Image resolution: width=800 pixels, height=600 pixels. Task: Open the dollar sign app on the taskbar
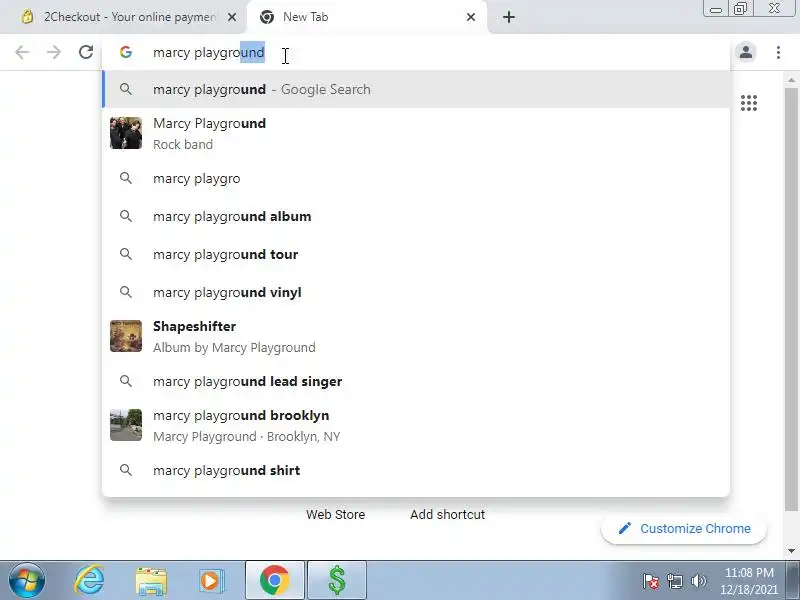pyautogui.click(x=337, y=581)
